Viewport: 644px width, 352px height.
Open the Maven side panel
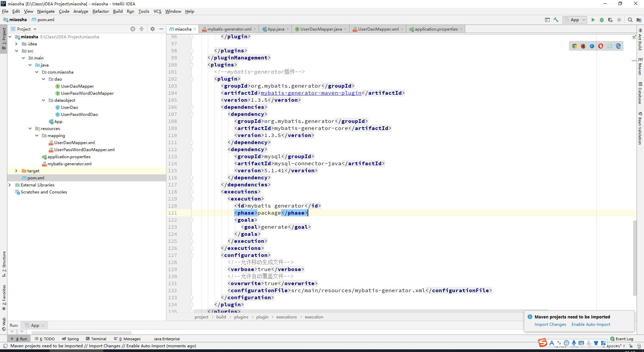pos(640,66)
